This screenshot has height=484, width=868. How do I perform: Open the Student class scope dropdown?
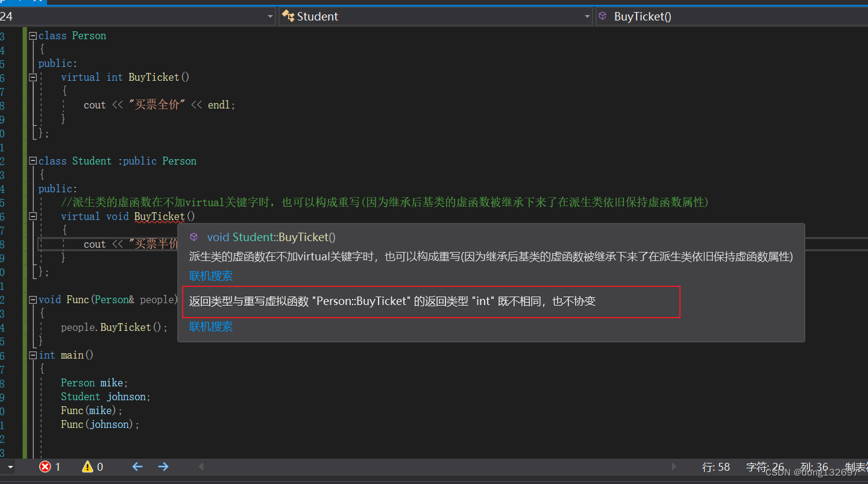[587, 16]
